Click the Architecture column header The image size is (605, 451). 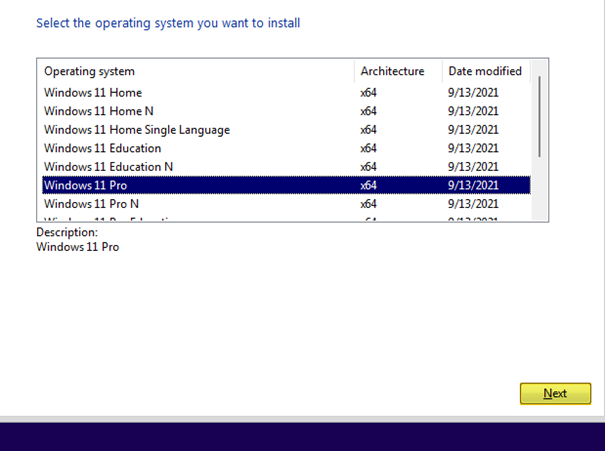point(398,71)
